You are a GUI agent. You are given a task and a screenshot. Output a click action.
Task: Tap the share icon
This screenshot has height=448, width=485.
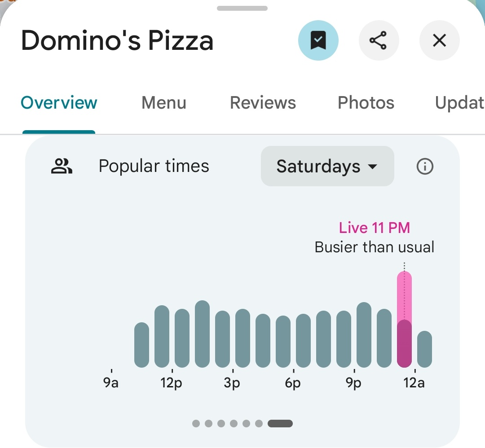379,41
